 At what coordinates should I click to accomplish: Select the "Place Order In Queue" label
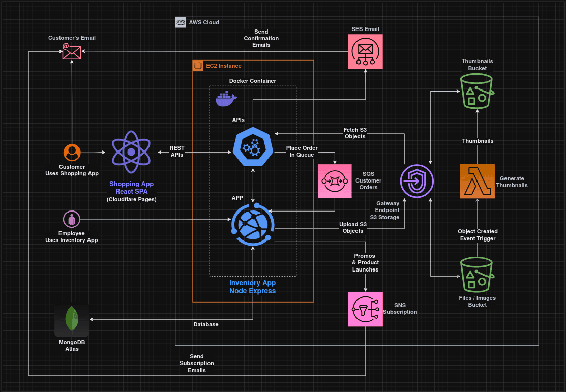[x=302, y=151]
